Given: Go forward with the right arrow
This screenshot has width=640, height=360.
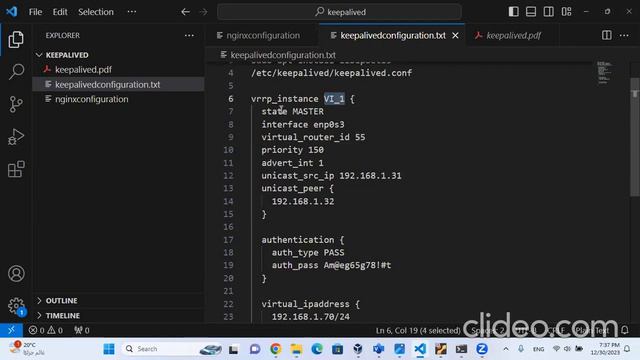Looking at the screenshot, I should click(x=203, y=12).
